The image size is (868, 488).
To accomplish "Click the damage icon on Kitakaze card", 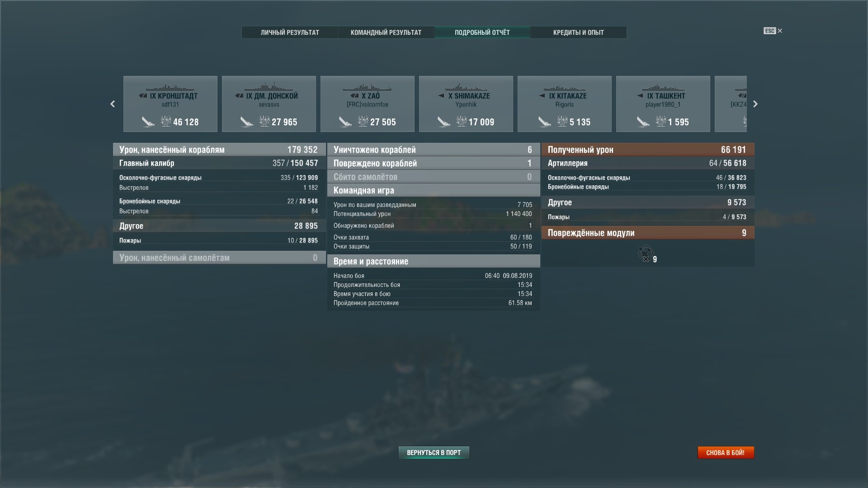I will click(x=562, y=121).
